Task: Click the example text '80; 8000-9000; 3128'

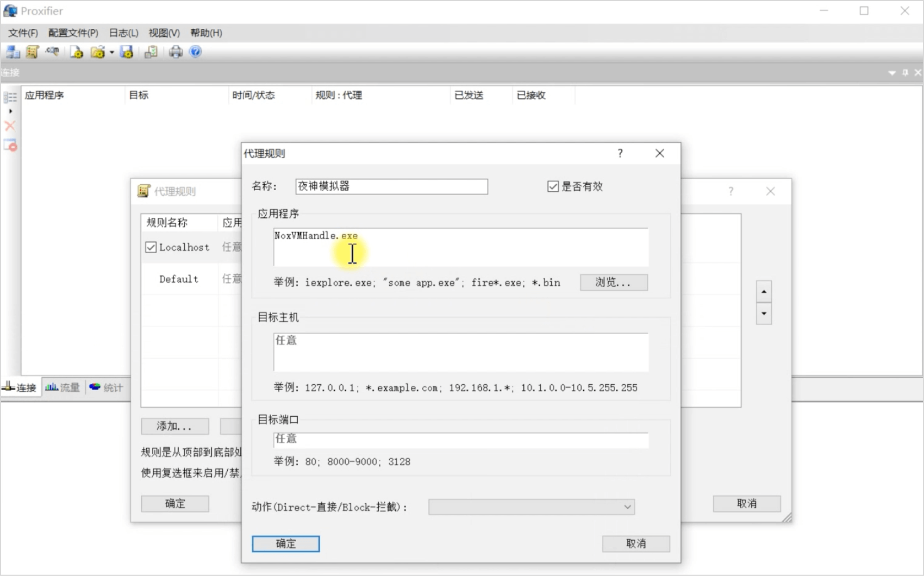Action: (x=358, y=462)
